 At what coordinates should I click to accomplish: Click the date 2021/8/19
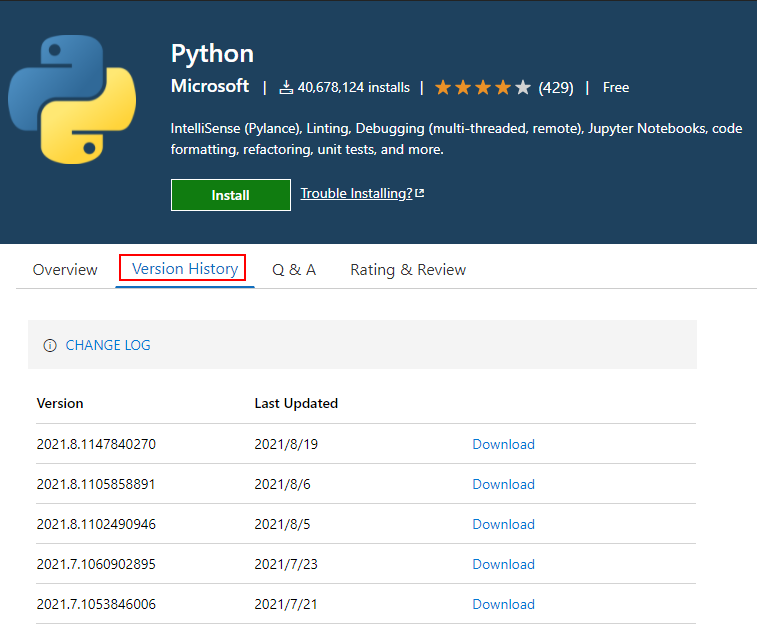[286, 444]
